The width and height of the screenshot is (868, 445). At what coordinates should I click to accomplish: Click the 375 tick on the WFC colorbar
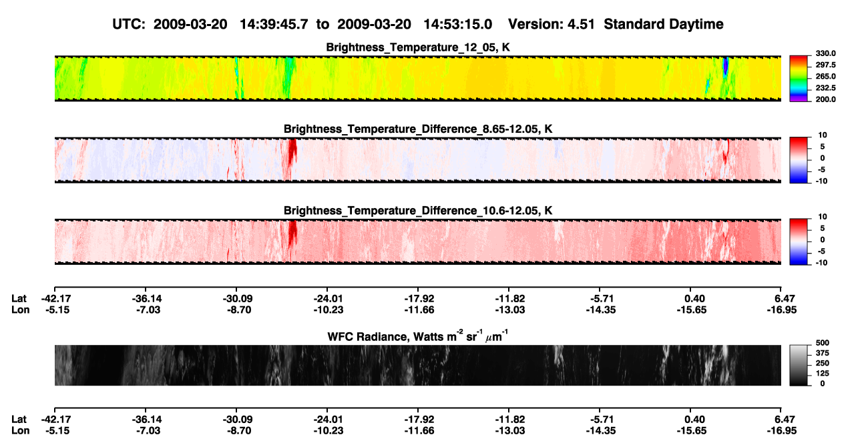(821, 352)
